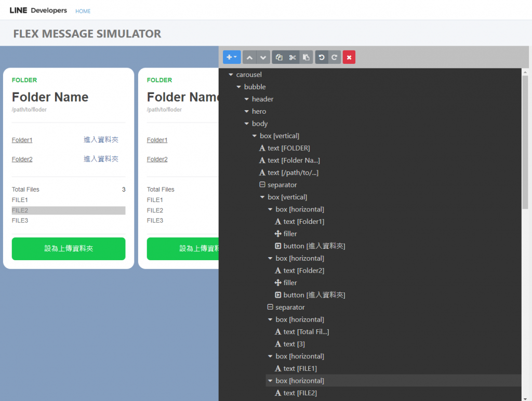
Task: Click Folder2 link in first bubble
Action: [22, 159]
